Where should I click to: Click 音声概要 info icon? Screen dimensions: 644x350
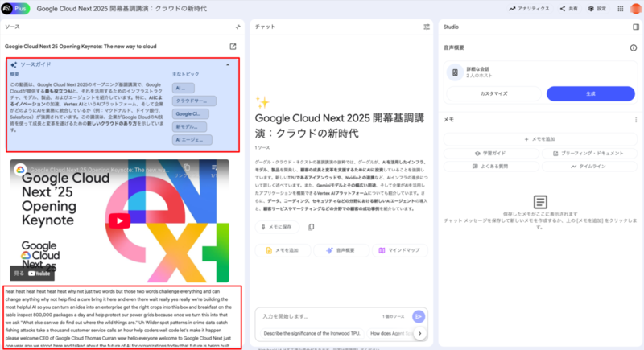634,48
